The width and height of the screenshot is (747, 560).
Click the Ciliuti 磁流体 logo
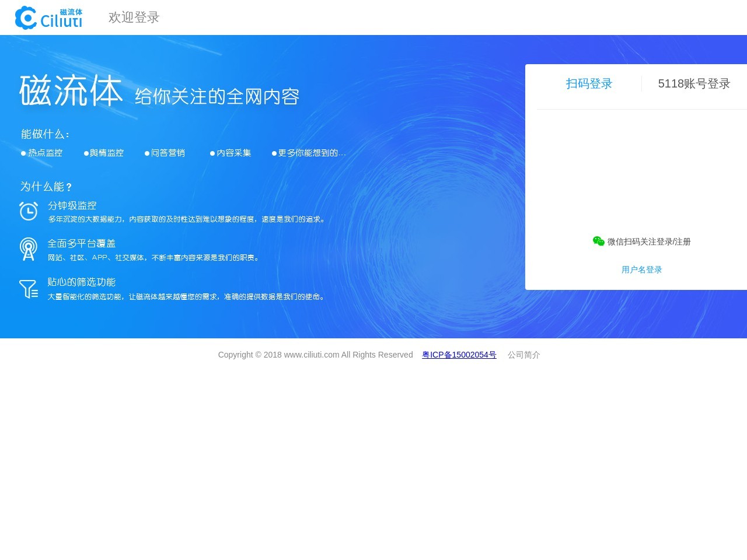click(x=48, y=17)
